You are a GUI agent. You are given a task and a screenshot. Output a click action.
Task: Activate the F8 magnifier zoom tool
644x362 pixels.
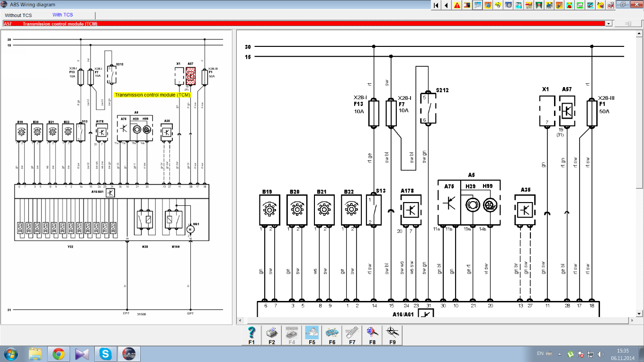pyautogui.click(x=372, y=335)
